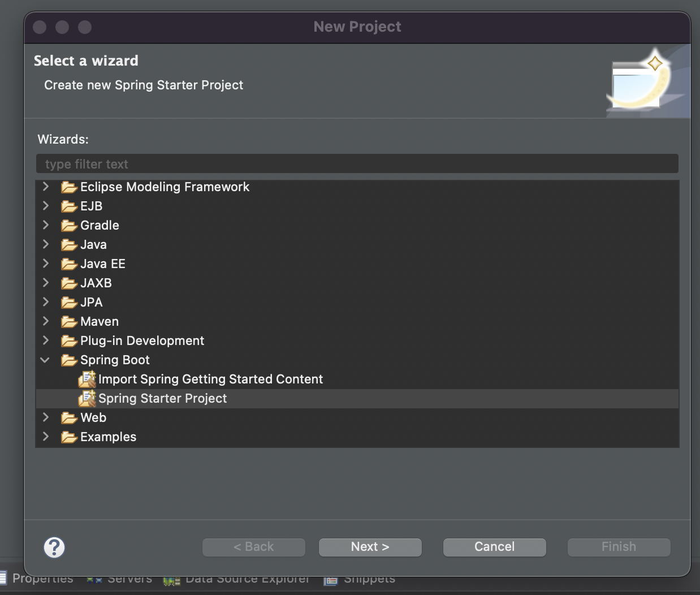Screen dimensions: 700x595
Task: Select the Eclipse Modeling Framework label
Action: click(165, 187)
